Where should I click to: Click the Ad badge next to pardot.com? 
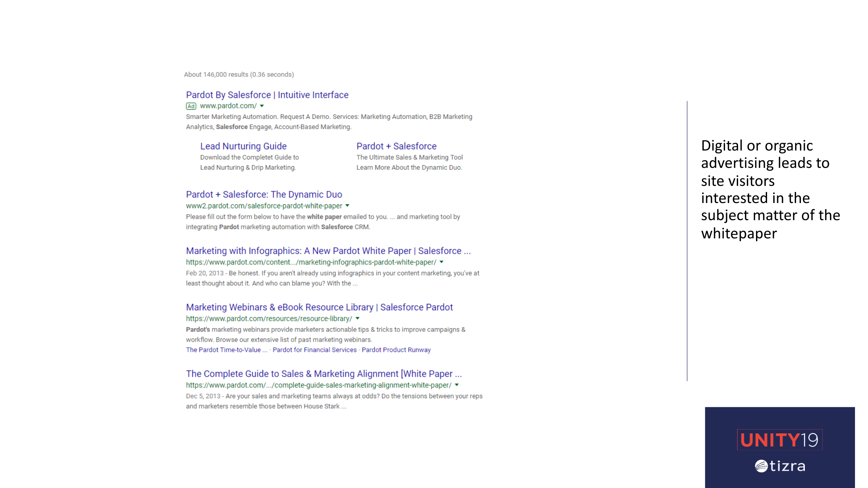click(191, 106)
